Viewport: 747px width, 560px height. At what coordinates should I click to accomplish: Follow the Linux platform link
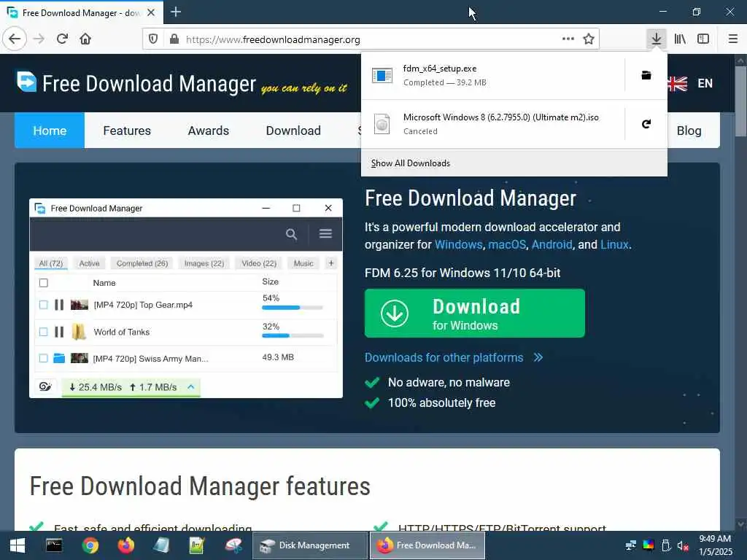[x=614, y=244]
